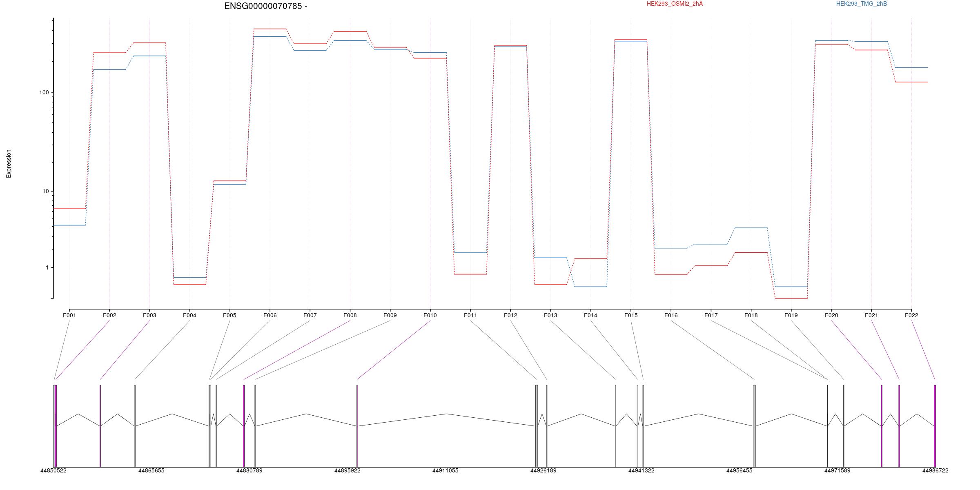Viewport: 980px width, 490px height.
Task: Click the grey exon bar linked to E013
Action: (x=615, y=426)
